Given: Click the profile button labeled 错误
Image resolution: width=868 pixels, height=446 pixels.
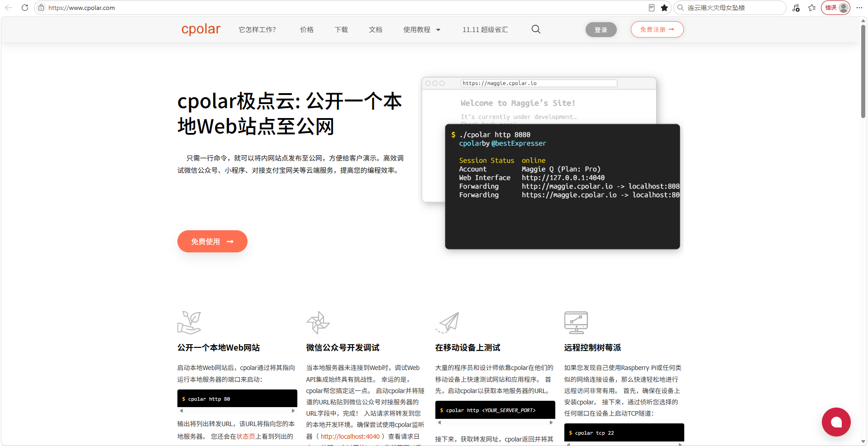Looking at the screenshot, I should tap(835, 8).
